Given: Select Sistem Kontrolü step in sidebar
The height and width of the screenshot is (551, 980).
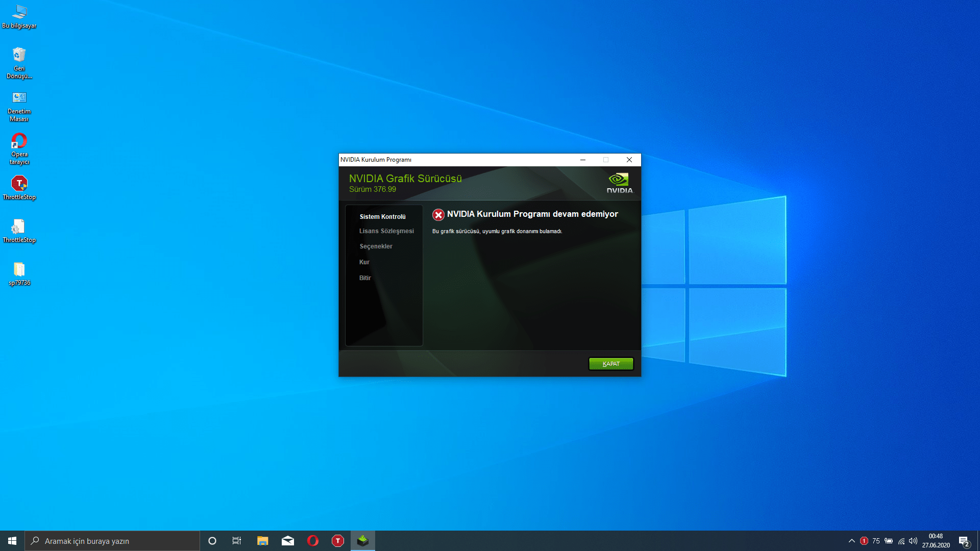Looking at the screenshot, I should point(382,217).
